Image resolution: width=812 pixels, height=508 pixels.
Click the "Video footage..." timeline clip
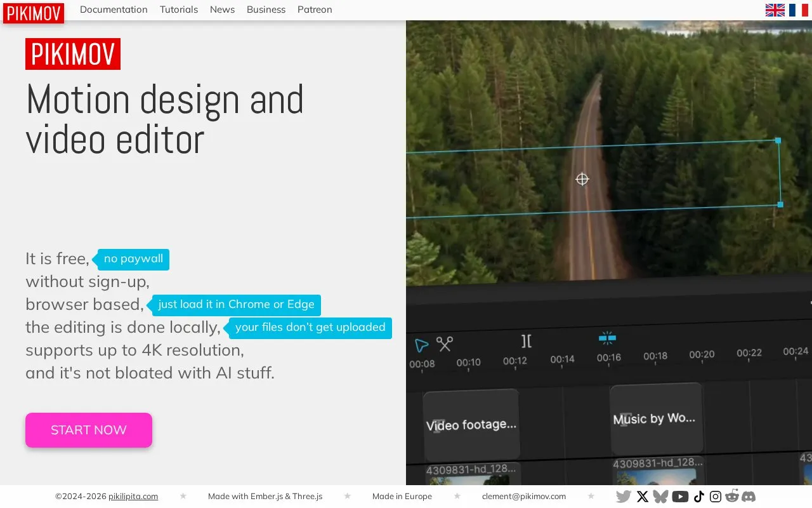coord(471,425)
